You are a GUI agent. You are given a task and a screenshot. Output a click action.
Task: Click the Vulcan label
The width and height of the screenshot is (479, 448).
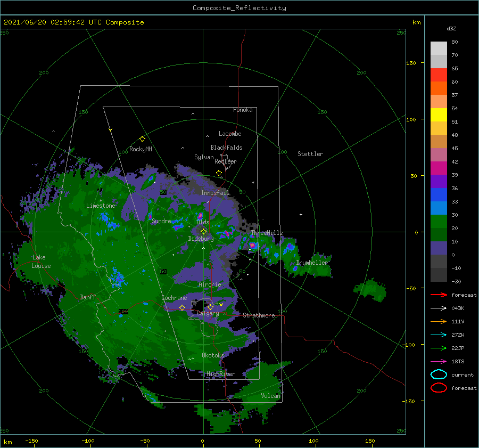click(x=271, y=396)
